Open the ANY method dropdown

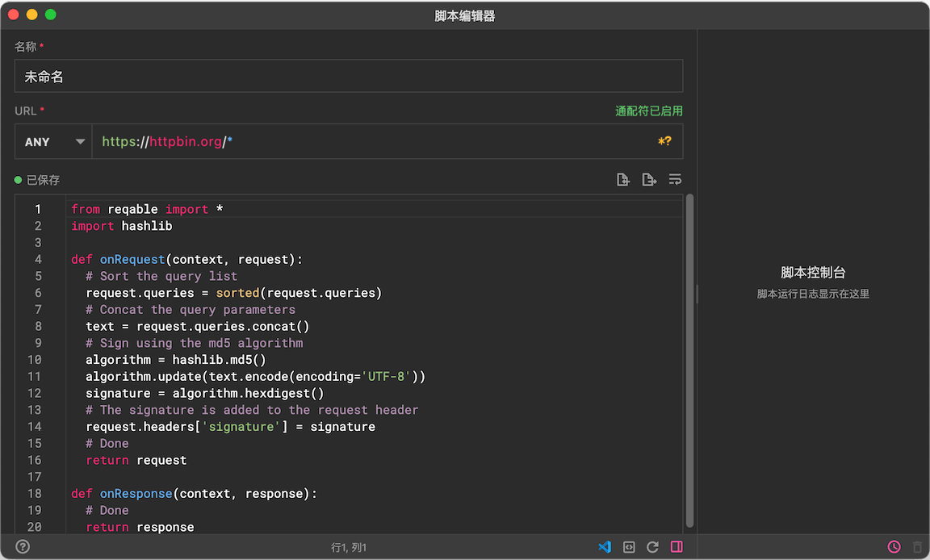click(x=53, y=142)
